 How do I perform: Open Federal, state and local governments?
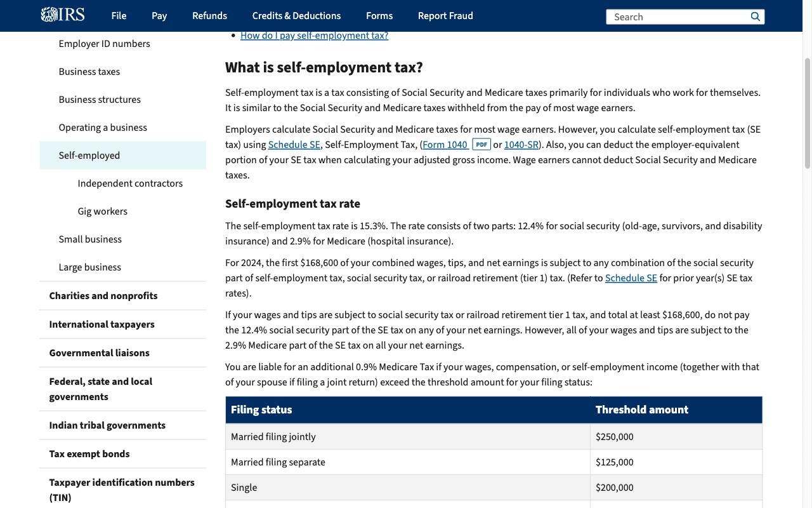[x=122, y=389]
